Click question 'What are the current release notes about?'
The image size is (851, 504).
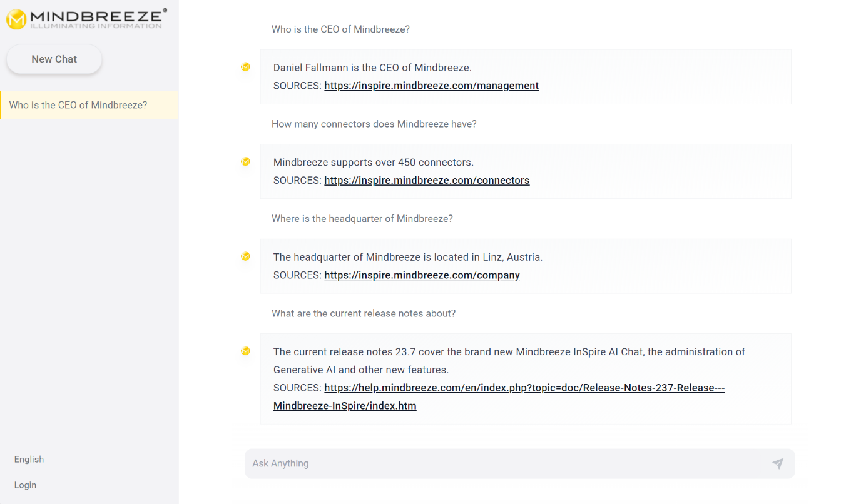pyautogui.click(x=364, y=313)
